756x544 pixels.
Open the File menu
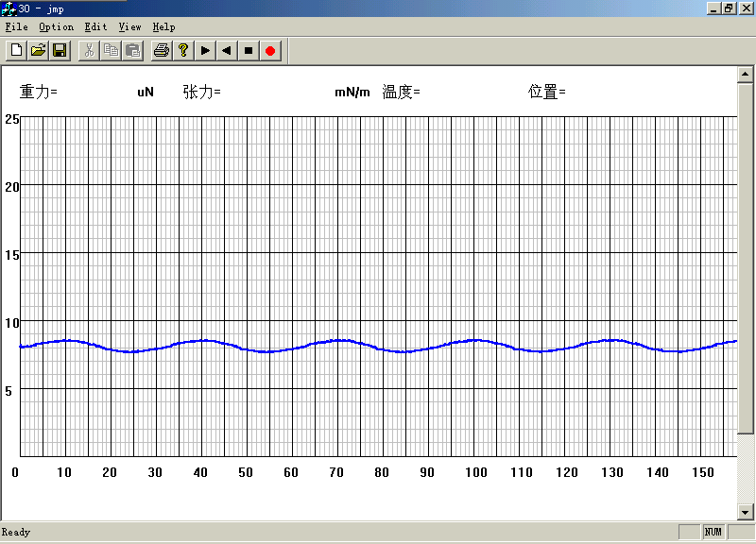pos(16,27)
